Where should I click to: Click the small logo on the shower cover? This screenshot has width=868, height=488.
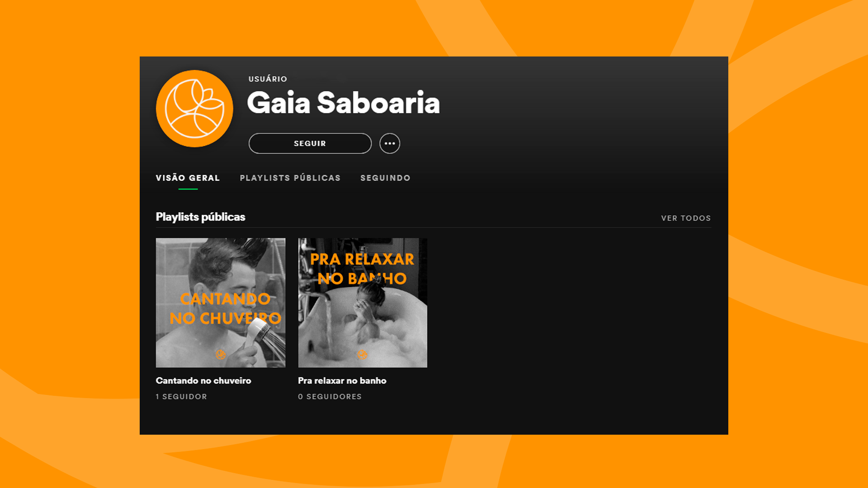coord(221,354)
